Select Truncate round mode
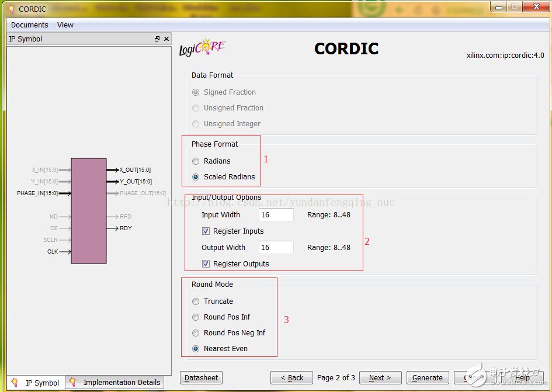The height and width of the screenshot is (392, 552). [x=196, y=301]
